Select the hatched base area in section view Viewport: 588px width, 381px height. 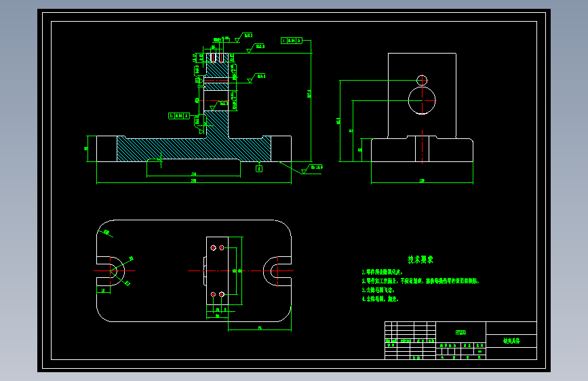(x=193, y=149)
